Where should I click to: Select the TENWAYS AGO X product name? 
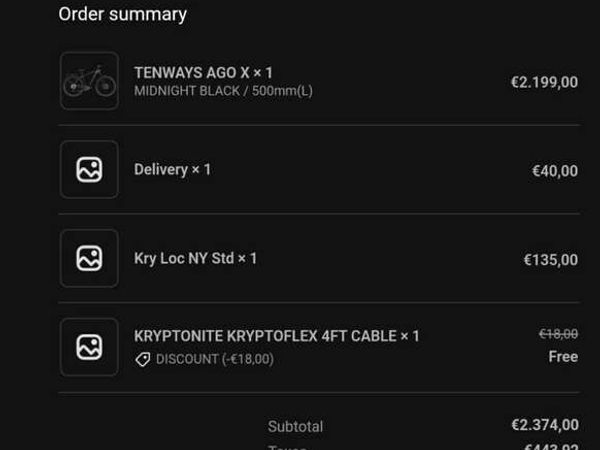click(203, 73)
